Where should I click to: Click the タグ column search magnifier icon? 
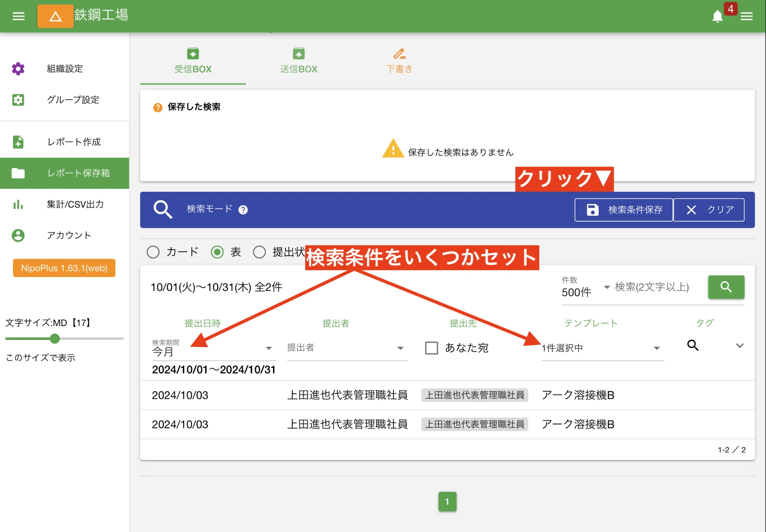coord(692,345)
